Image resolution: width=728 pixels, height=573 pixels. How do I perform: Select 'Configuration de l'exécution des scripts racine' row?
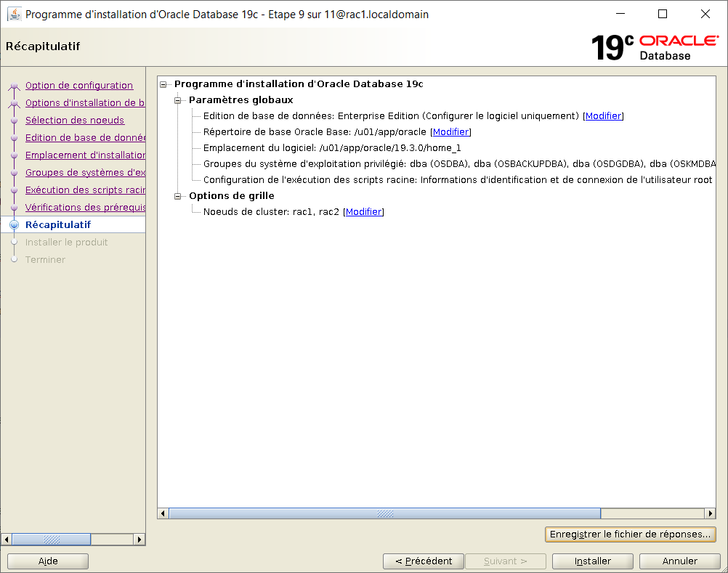[457, 180]
